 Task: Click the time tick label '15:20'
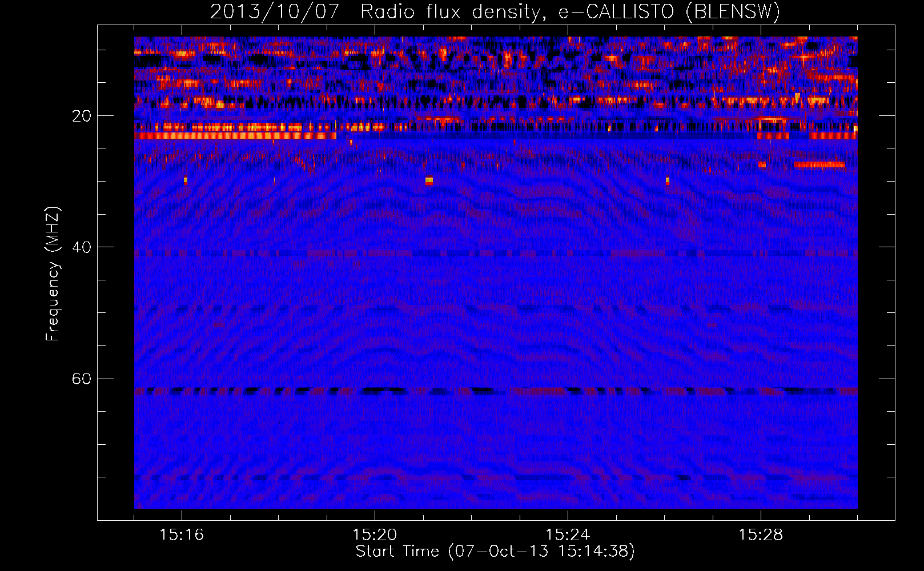coord(375,534)
